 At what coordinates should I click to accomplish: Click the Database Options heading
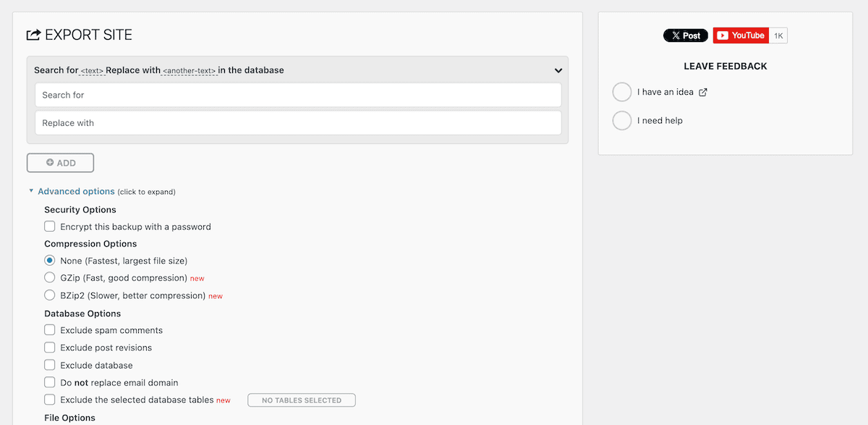(x=82, y=314)
